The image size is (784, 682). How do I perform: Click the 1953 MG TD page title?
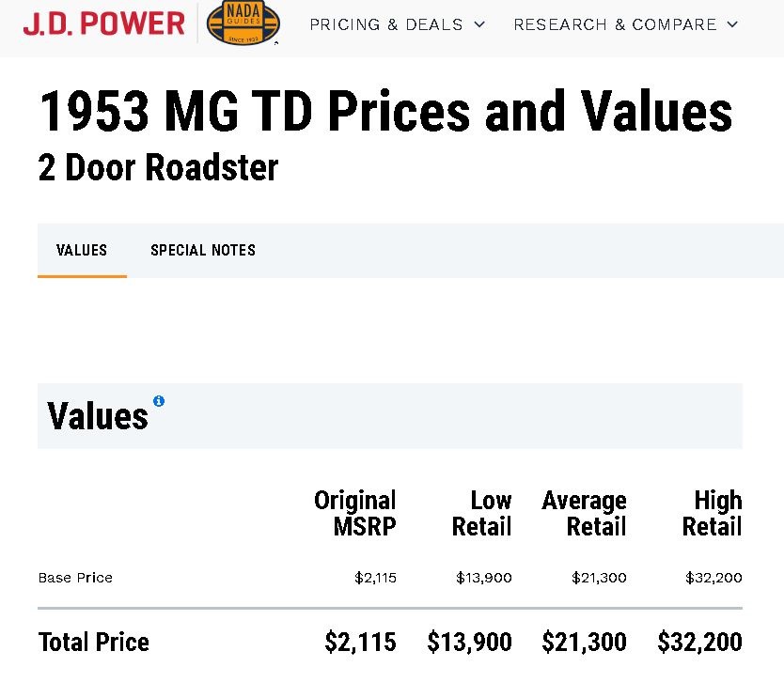point(385,112)
